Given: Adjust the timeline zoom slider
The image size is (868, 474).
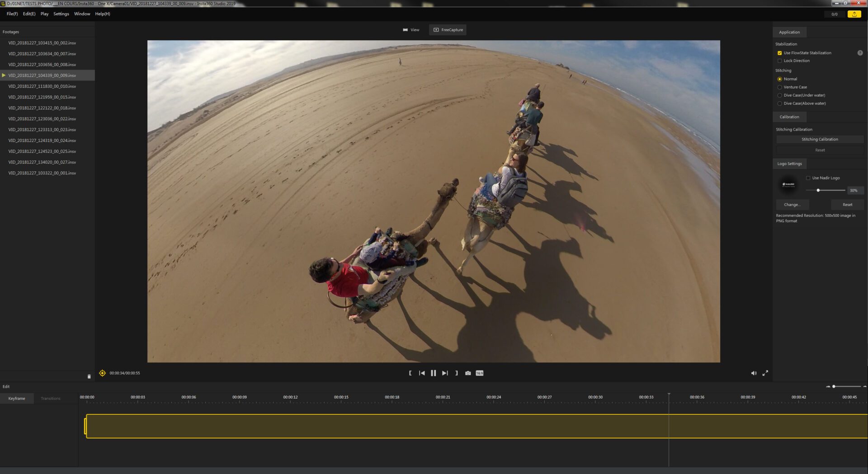Looking at the screenshot, I should pos(834,386).
